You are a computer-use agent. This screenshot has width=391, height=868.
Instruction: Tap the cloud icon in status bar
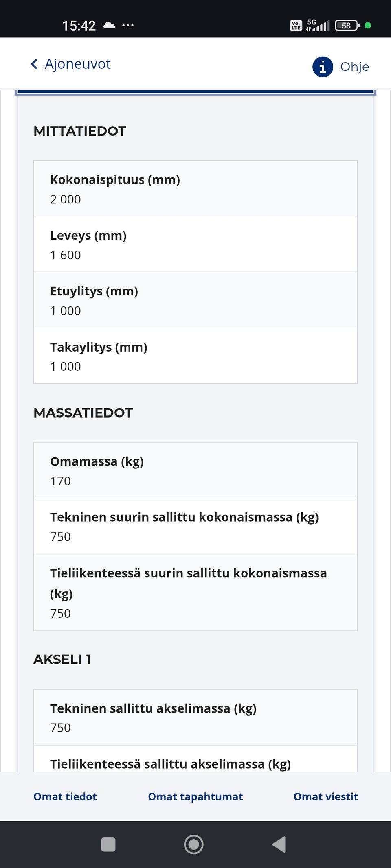[x=109, y=26]
